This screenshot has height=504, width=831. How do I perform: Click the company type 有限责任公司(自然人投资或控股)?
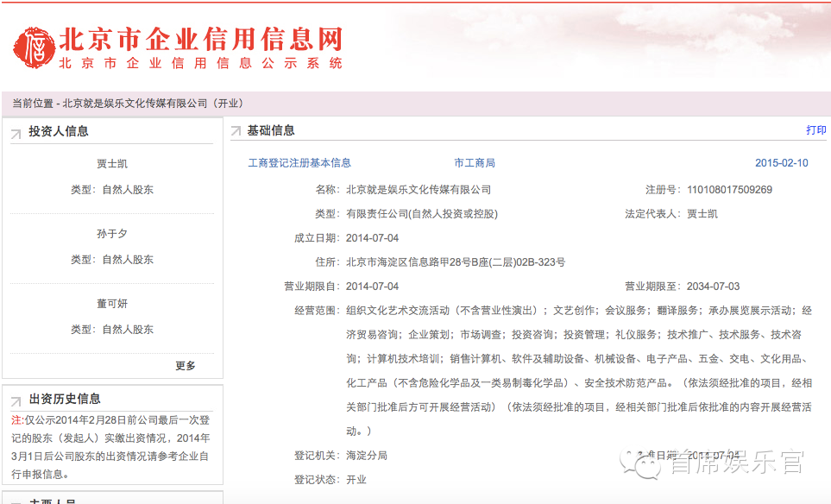coord(422,214)
